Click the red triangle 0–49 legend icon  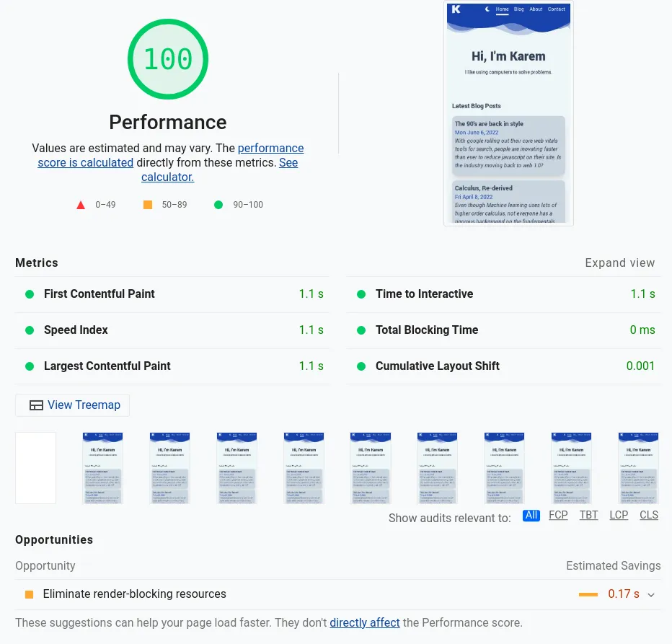(81, 205)
